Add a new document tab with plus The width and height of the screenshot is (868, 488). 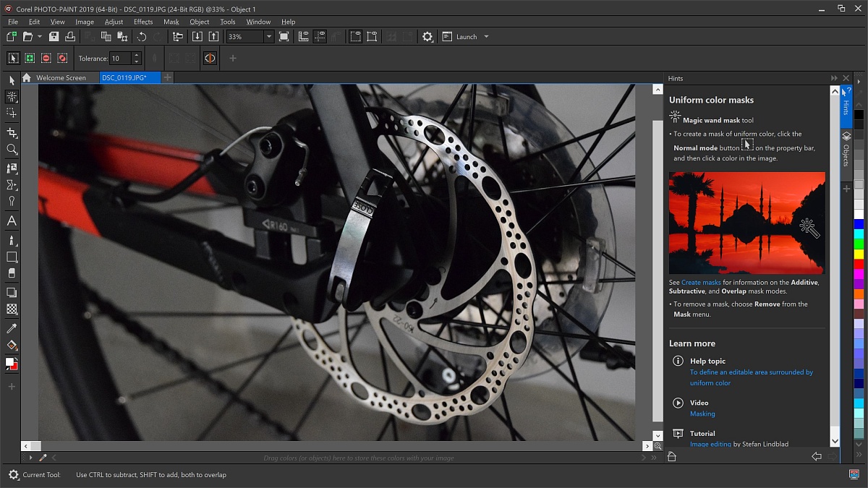pos(167,77)
